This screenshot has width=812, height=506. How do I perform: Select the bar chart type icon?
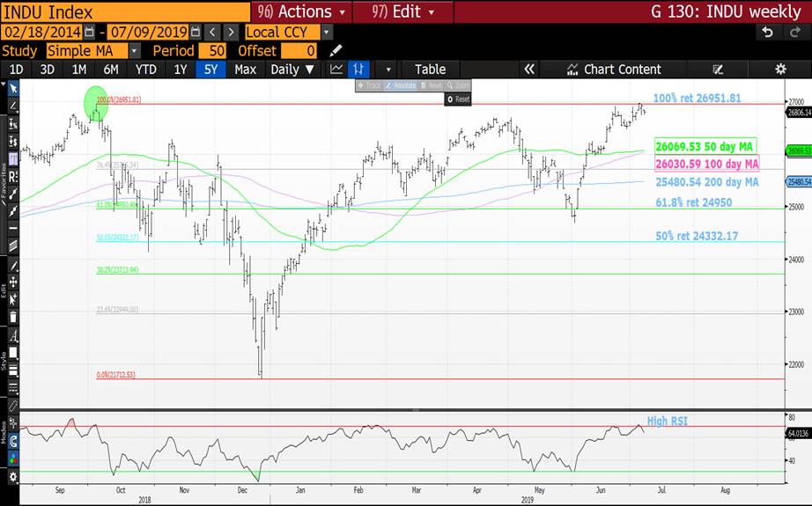[x=359, y=70]
